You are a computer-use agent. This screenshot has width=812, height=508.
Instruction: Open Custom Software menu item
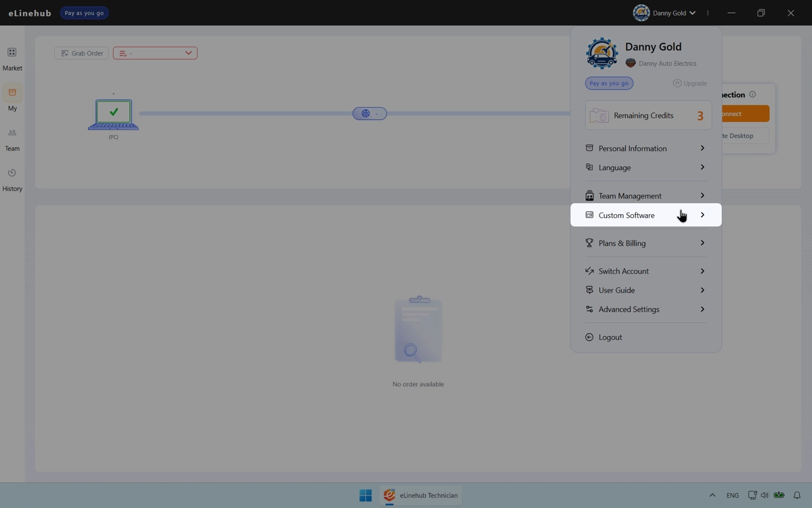646,215
